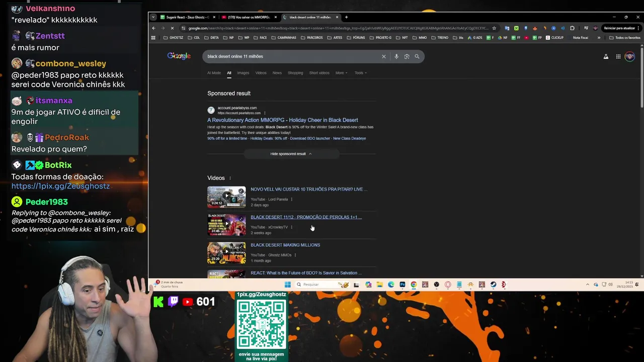Open NOVO VELL VAI CUSTAR 10 TRILHÕES video link

point(309,190)
